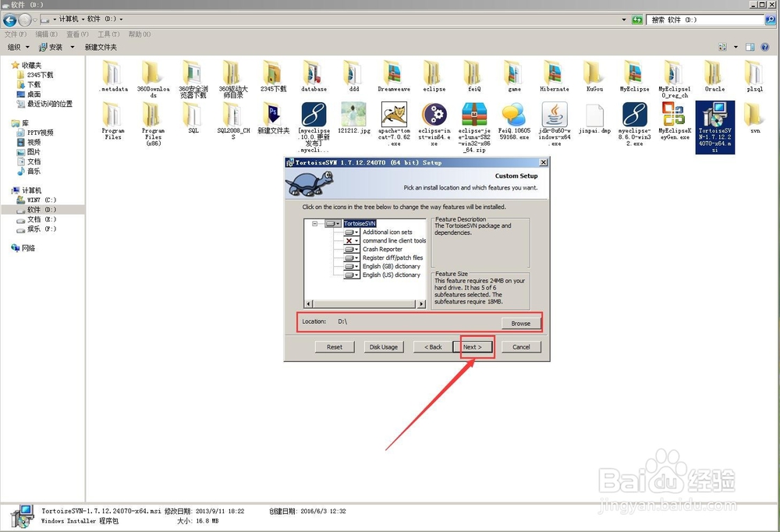Open Crash Reporter feature dropdown

pos(352,250)
